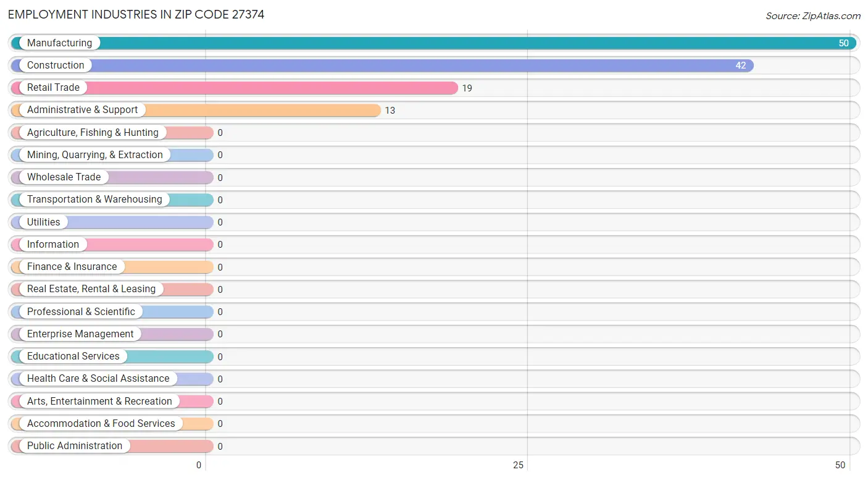
Task: Click the Source: ZipAtlas.com text
Action: [x=813, y=16]
